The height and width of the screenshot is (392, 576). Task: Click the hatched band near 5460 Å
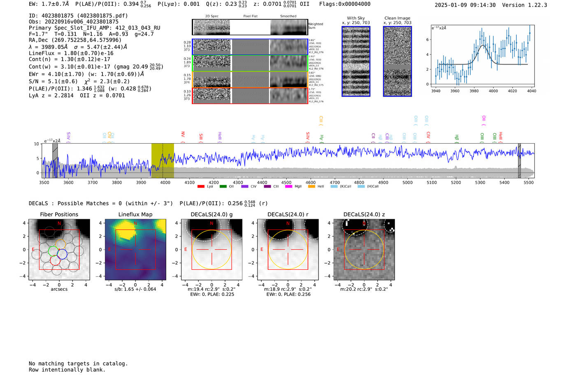(x=519, y=160)
